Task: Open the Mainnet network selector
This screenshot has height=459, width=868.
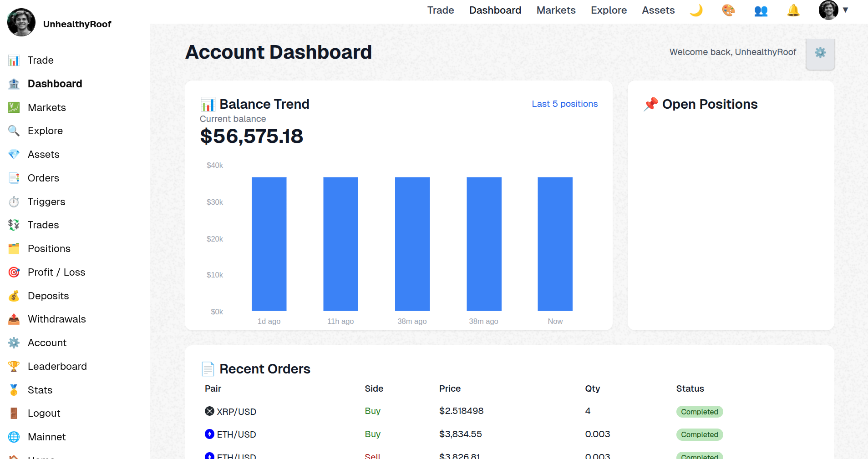Action: click(46, 437)
